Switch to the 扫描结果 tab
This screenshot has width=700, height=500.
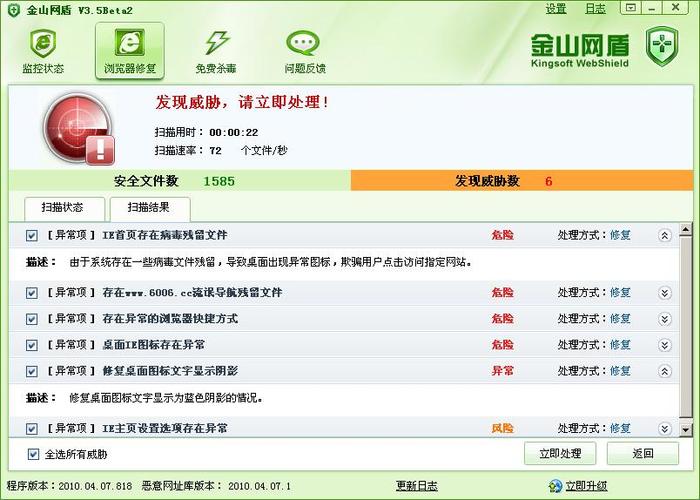click(x=150, y=208)
